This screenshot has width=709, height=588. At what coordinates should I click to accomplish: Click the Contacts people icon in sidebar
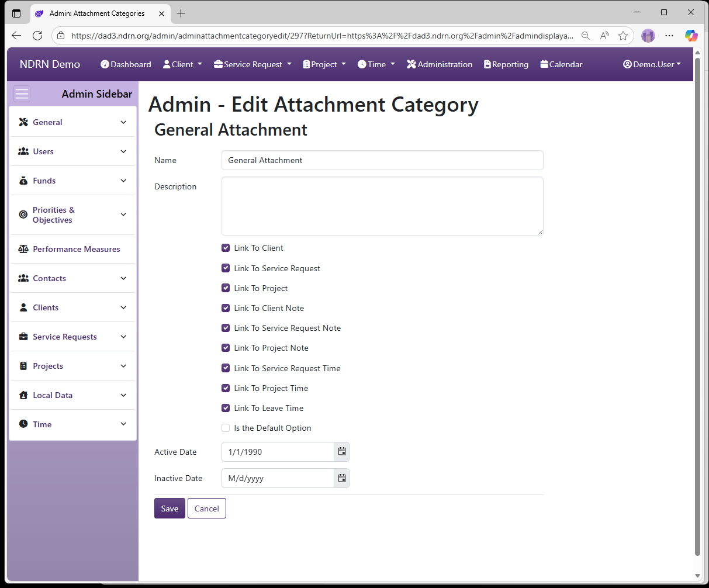pos(23,278)
